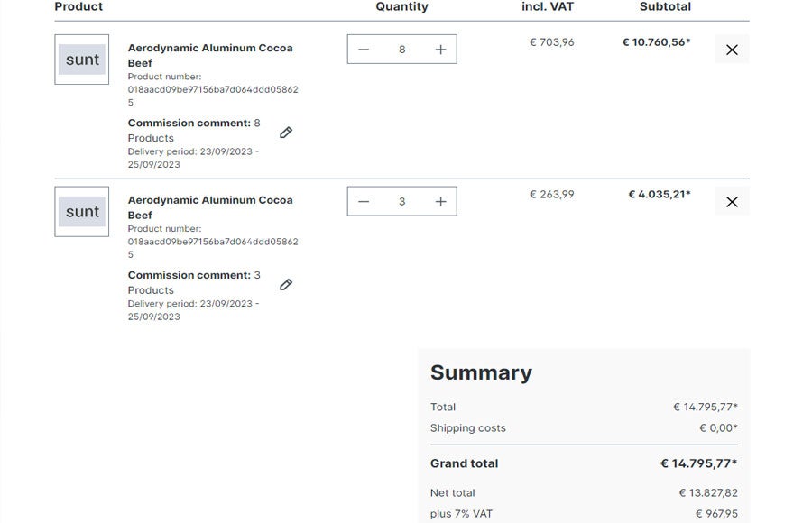Click the Subtotal column header
Viewport: 812px width, 523px height.
[665, 7]
